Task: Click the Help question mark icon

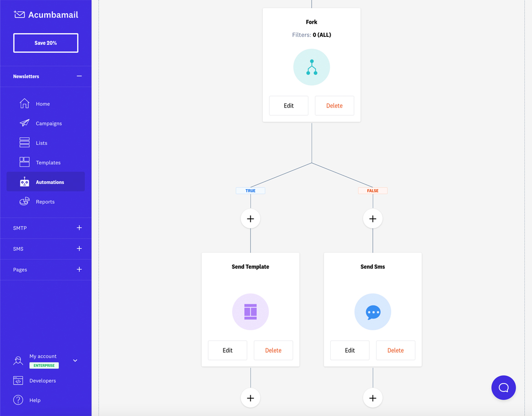Action: click(x=18, y=400)
